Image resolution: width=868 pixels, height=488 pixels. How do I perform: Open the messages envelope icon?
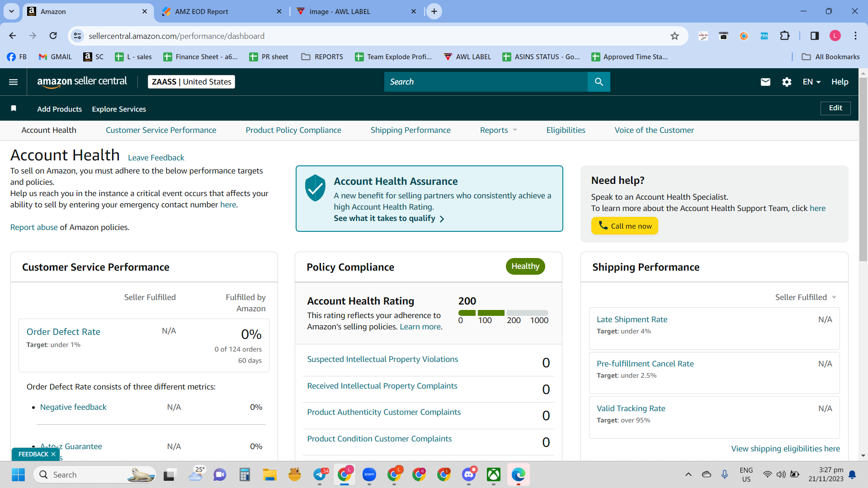point(765,82)
